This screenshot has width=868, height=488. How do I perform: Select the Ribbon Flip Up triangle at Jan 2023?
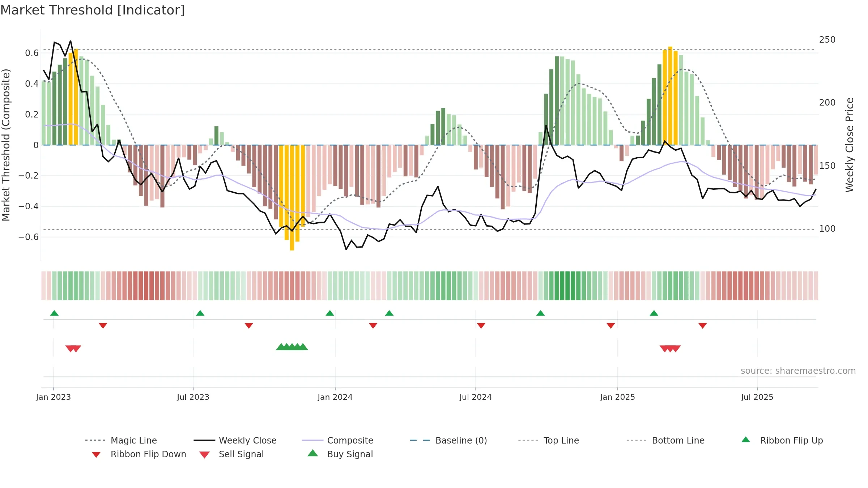coord(54,313)
